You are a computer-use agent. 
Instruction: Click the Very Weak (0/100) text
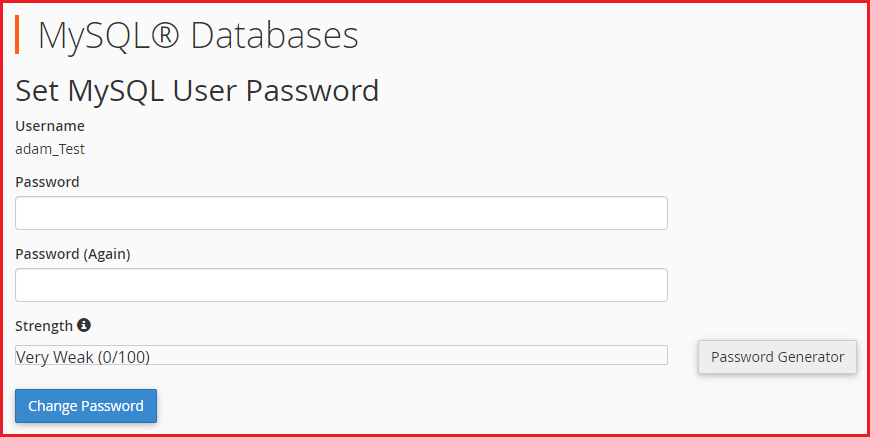point(83,357)
